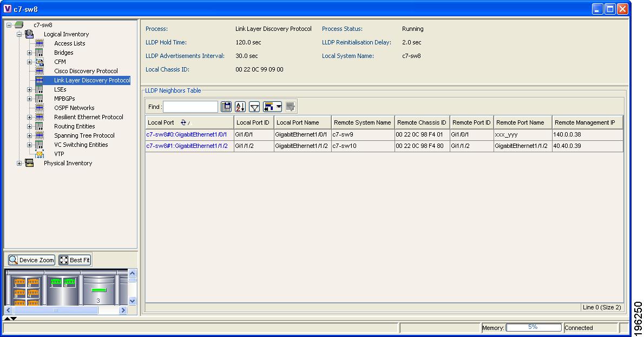644x337 pixels.
Task: Click the Cisco Discovery Protocol node icon
Action: 40,70
